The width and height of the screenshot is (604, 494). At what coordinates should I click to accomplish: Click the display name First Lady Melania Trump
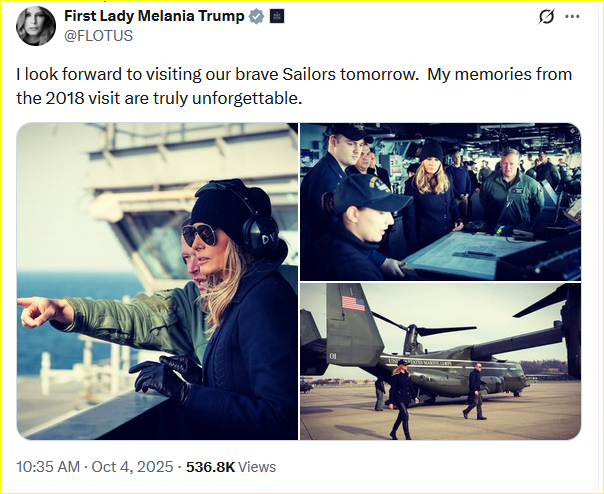(153, 17)
